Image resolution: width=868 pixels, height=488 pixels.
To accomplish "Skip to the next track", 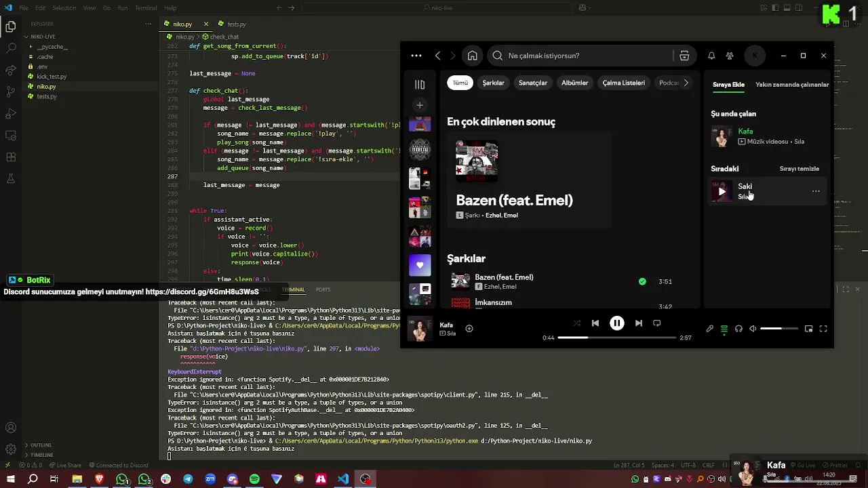I will [638, 323].
